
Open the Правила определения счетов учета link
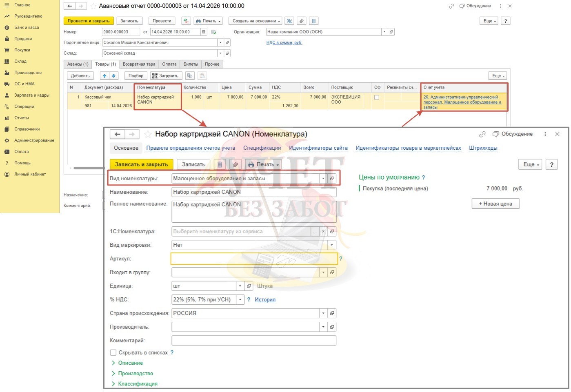pyautogui.click(x=191, y=148)
